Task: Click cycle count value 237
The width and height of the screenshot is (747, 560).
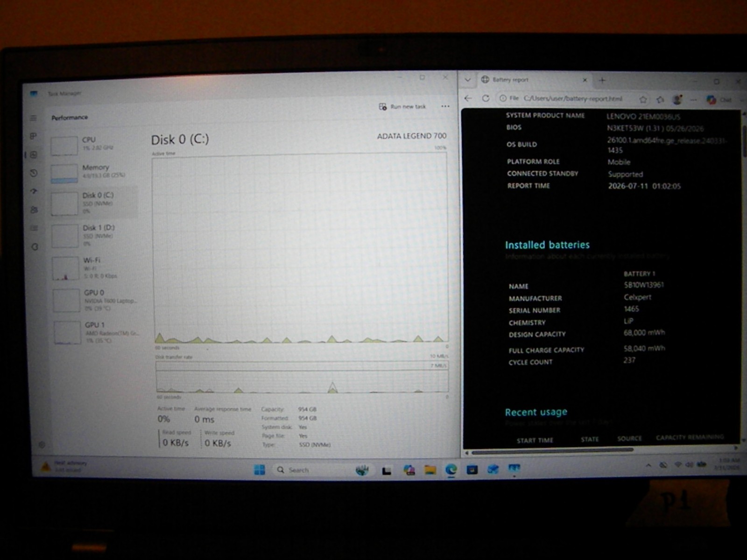Action: (x=629, y=360)
